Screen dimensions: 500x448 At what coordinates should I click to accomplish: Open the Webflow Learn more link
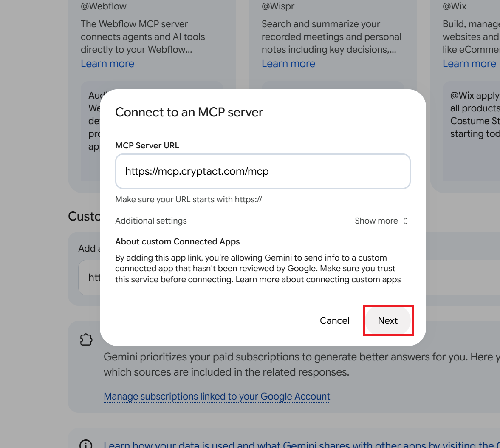tap(107, 63)
